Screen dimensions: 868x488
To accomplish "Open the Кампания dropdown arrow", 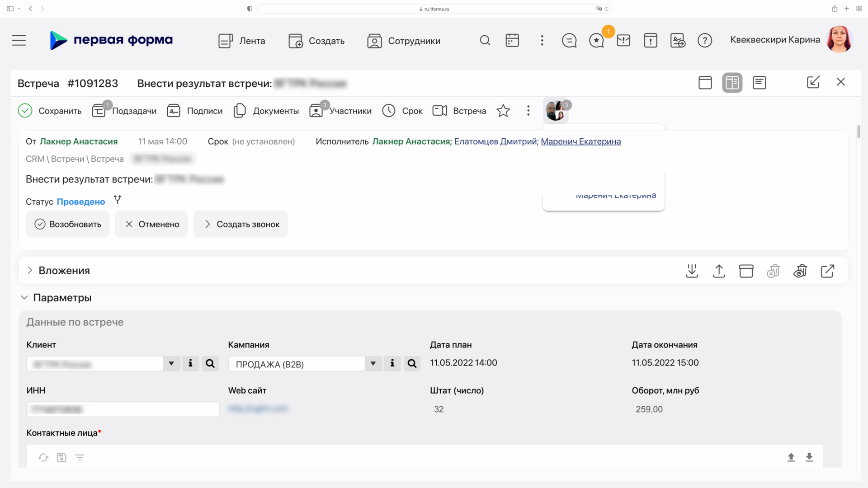I will click(x=373, y=364).
